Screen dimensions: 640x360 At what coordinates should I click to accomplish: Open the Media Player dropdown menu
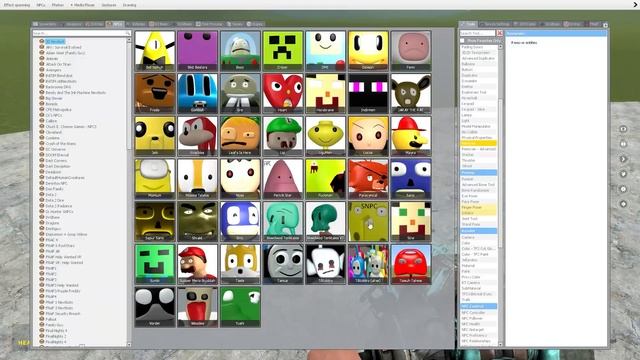(x=82, y=5)
